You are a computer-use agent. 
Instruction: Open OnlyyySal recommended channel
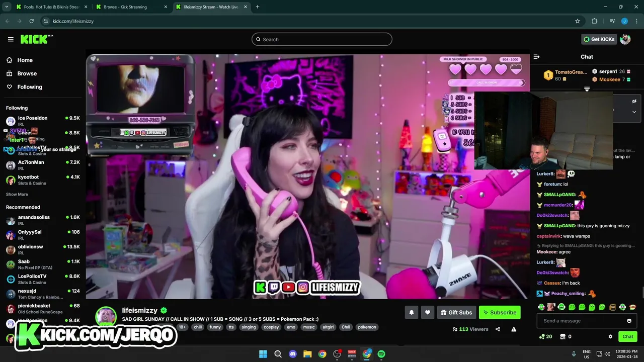click(43, 235)
